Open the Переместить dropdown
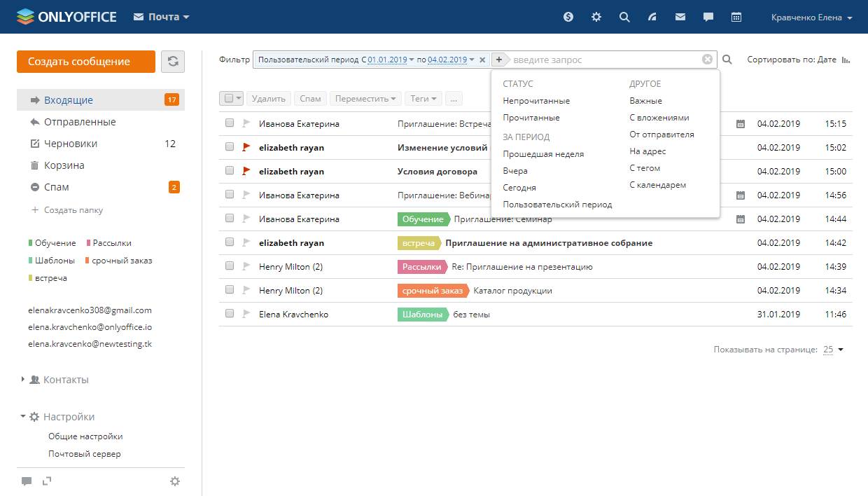Viewport: 868px width, 496px height. [x=366, y=99]
